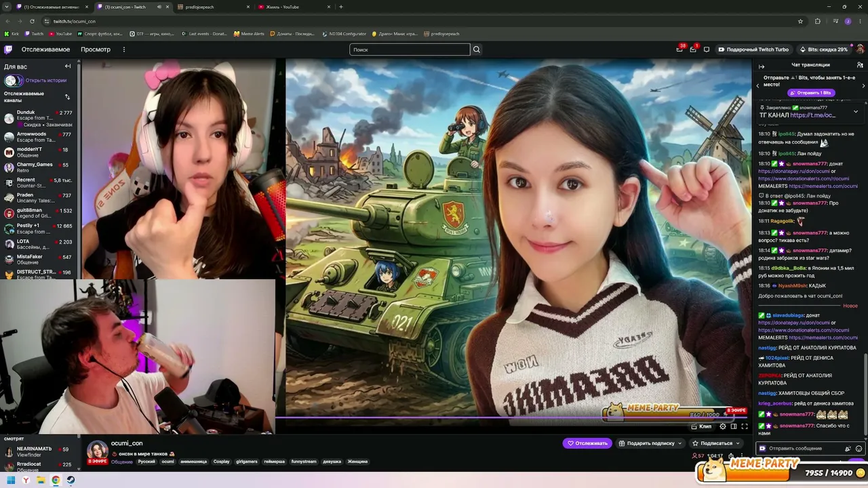Click Отслеживать follow button

587,443
